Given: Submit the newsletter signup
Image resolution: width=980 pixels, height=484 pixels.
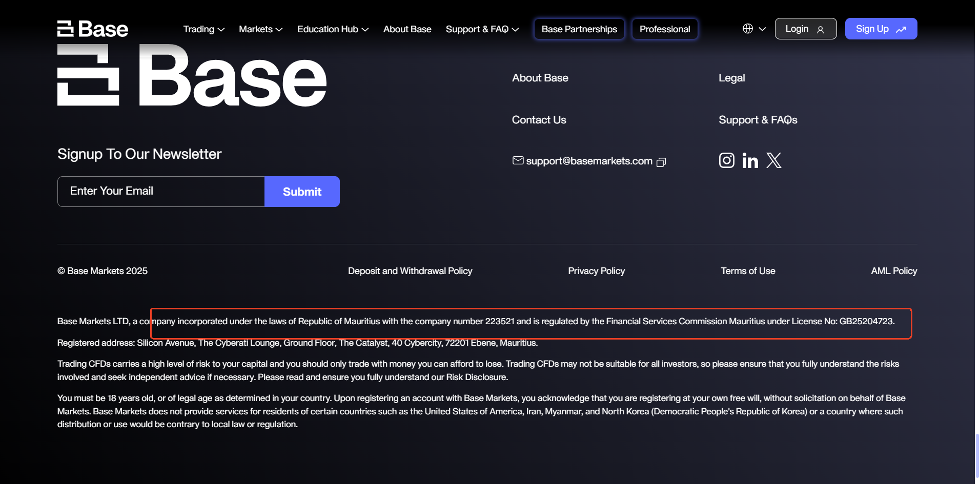Looking at the screenshot, I should pos(302,192).
